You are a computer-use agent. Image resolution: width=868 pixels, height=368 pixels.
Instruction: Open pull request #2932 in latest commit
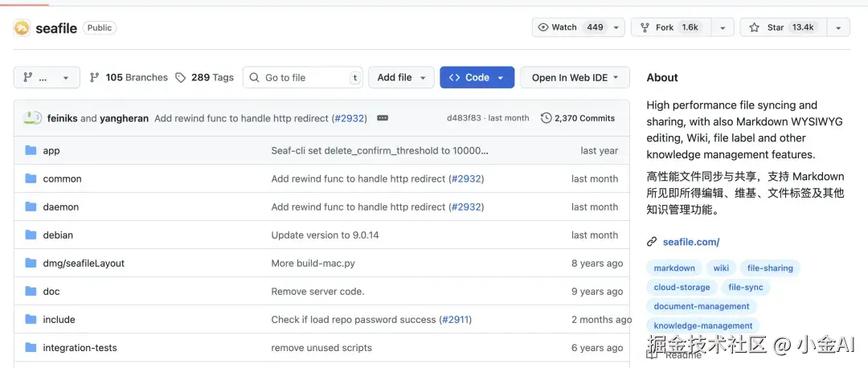(x=350, y=118)
